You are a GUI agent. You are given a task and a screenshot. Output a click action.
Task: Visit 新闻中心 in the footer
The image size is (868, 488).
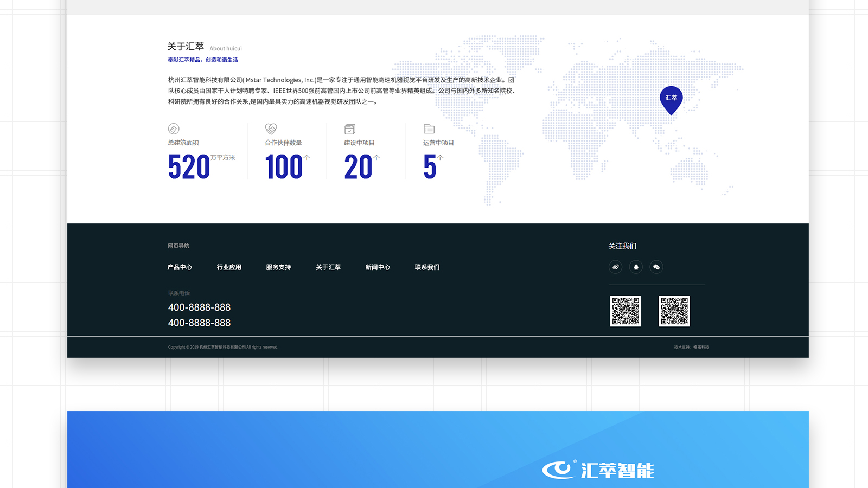[378, 267]
